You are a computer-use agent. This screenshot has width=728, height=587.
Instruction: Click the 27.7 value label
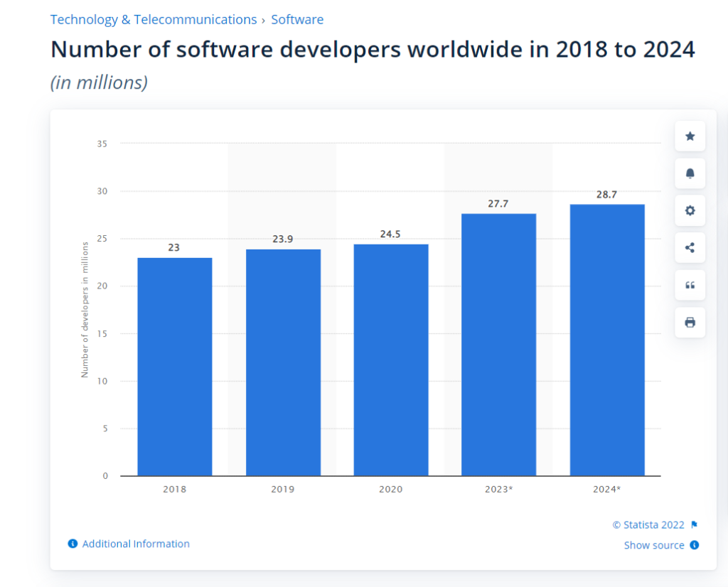click(498, 204)
